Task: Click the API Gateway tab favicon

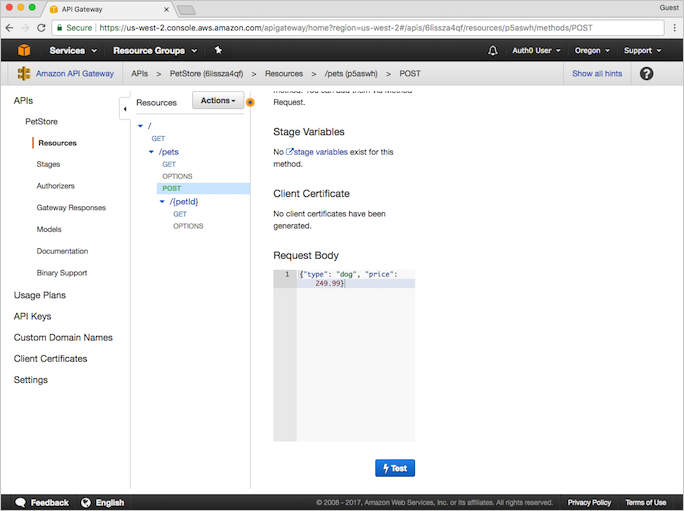Action: click(x=54, y=9)
